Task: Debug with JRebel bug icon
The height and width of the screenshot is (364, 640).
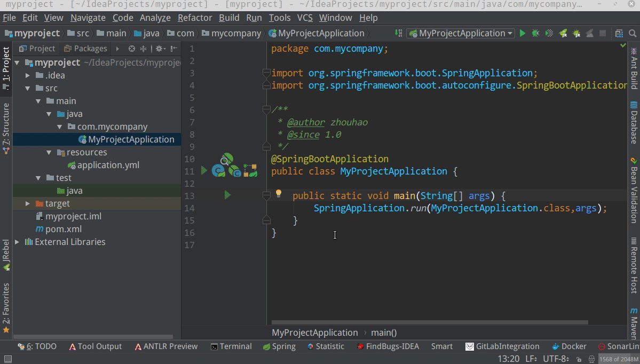Action: pyautogui.click(x=576, y=34)
